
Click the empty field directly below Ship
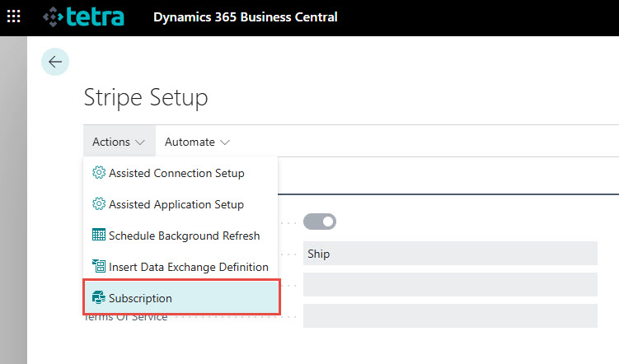tap(449, 285)
